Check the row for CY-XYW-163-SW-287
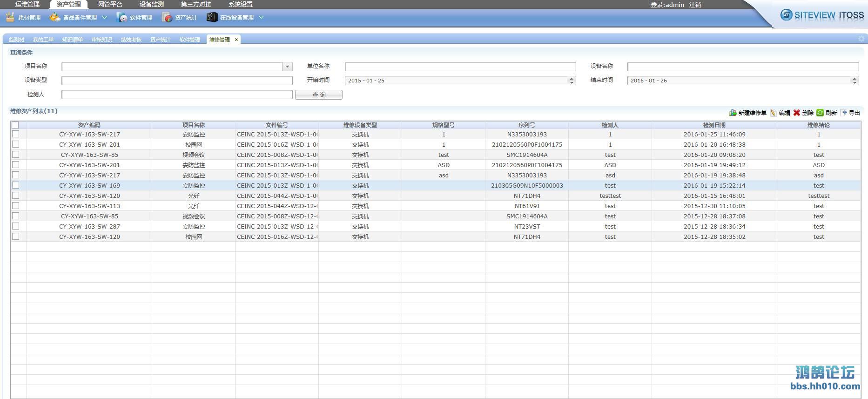 (15, 226)
